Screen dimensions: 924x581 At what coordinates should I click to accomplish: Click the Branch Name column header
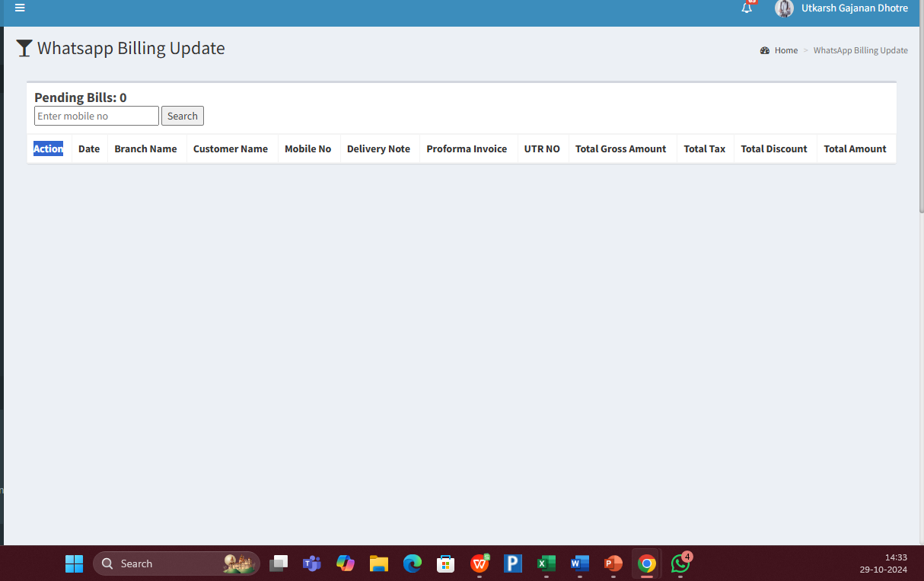(145, 148)
